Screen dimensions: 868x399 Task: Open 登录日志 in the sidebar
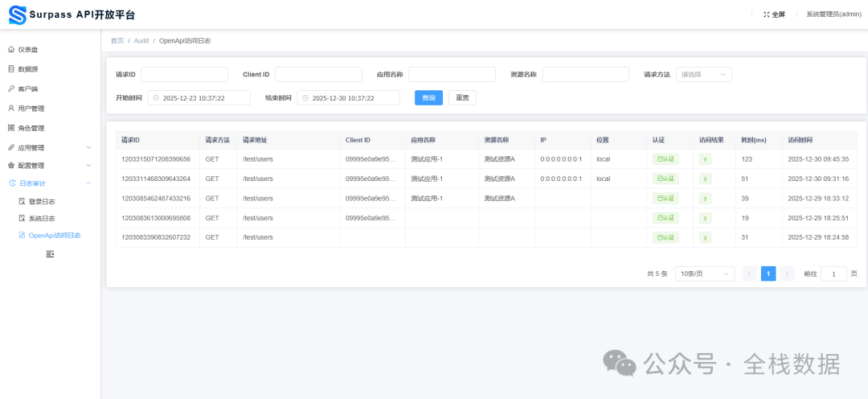coord(42,202)
